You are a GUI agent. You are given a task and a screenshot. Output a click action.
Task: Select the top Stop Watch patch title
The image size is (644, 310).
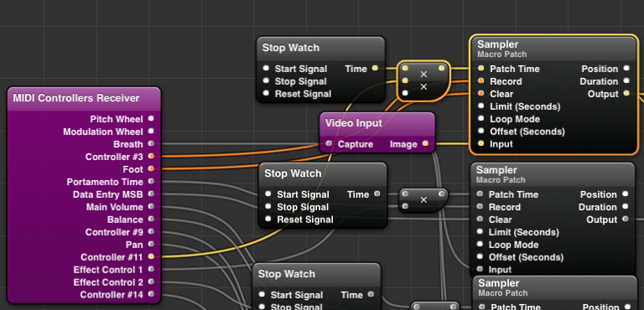(x=291, y=48)
